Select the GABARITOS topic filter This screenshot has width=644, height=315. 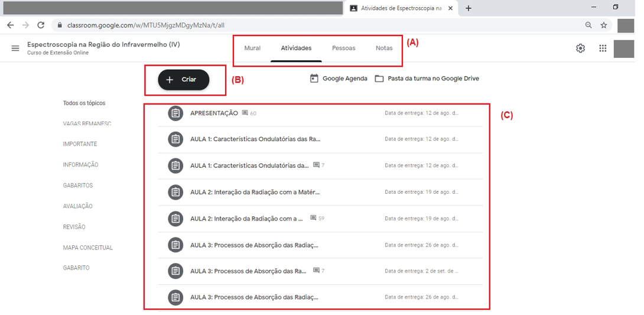78,186
